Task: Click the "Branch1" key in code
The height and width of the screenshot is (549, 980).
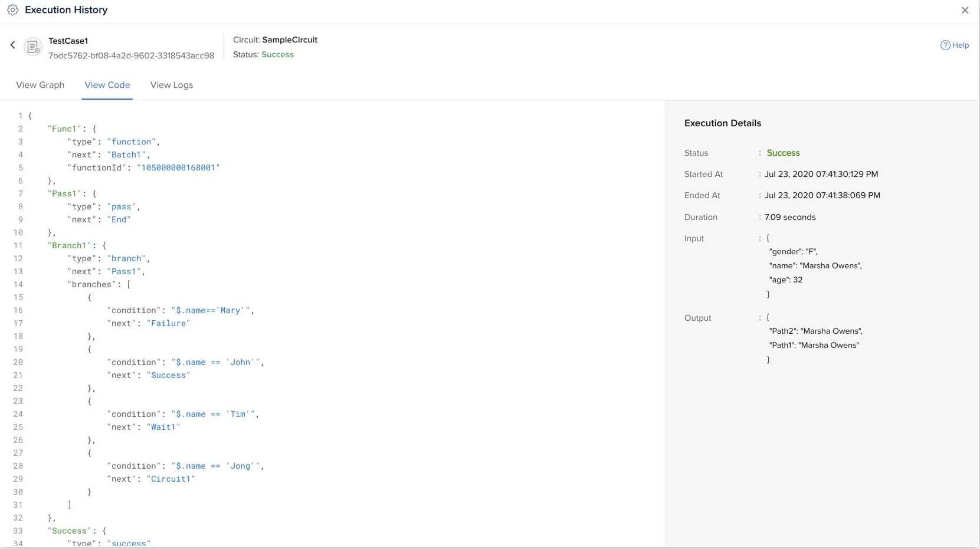Action: [70, 245]
